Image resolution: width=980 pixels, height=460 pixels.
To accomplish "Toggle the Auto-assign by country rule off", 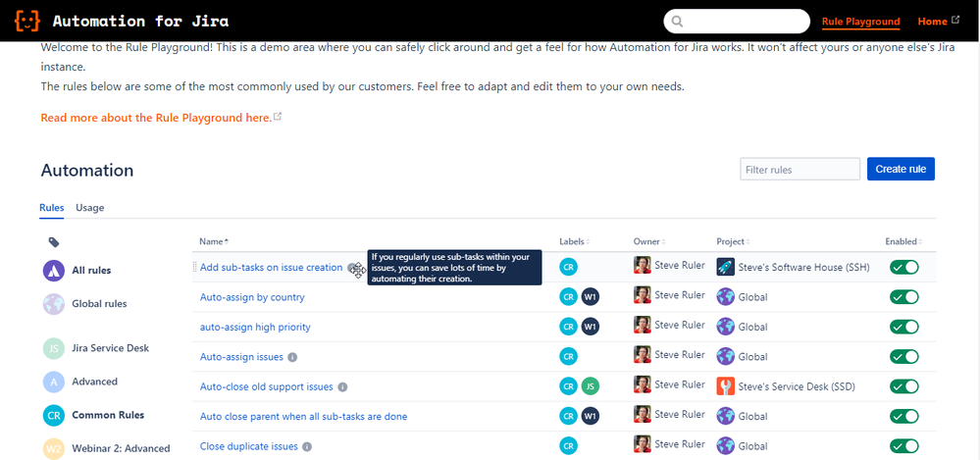I will [x=904, y=297].
